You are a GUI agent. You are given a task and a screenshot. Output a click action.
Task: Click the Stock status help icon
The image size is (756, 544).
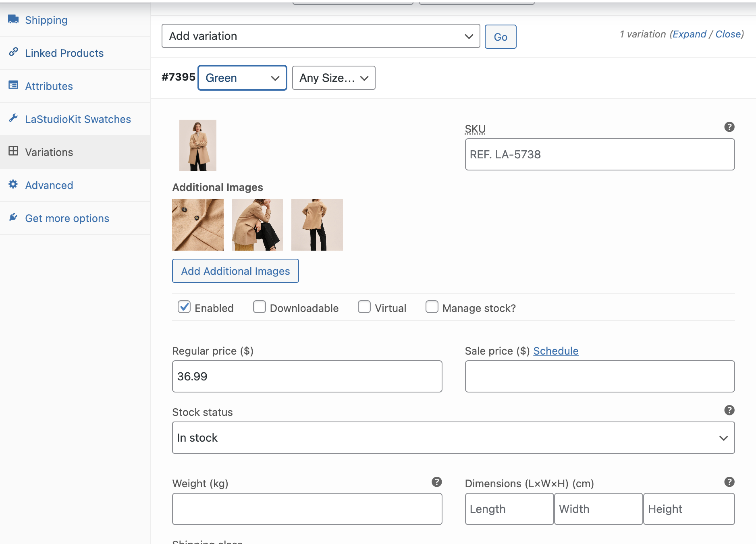(729, 410)
